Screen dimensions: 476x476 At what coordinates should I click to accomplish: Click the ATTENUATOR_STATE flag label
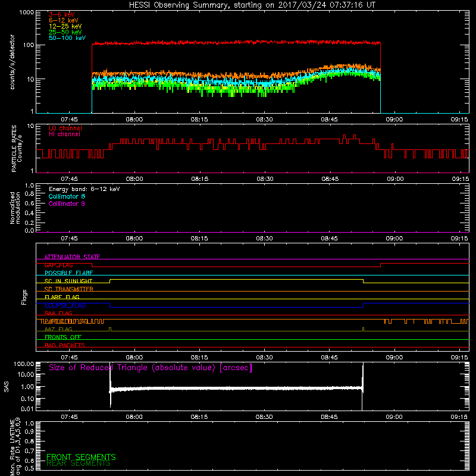72,257
